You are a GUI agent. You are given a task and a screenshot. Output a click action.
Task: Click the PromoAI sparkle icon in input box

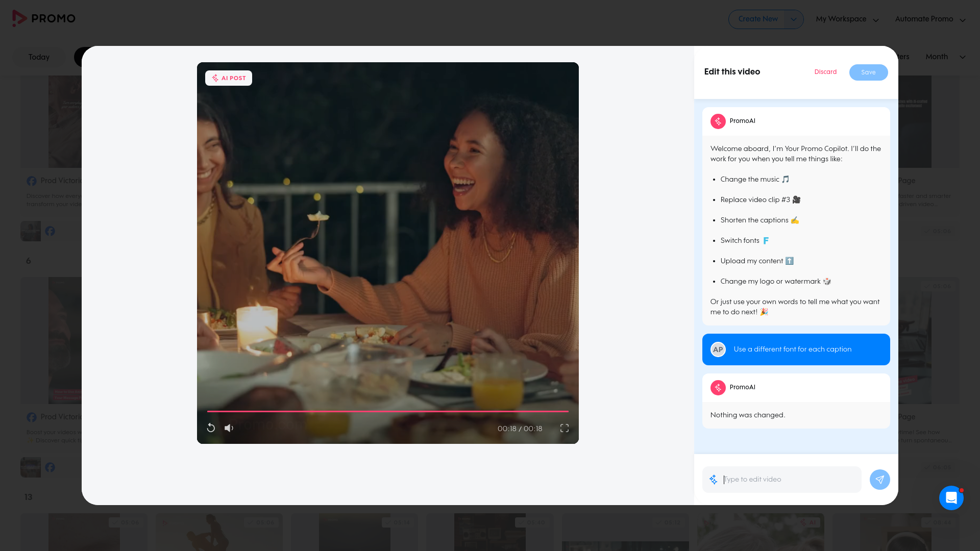tap(714, 480)
